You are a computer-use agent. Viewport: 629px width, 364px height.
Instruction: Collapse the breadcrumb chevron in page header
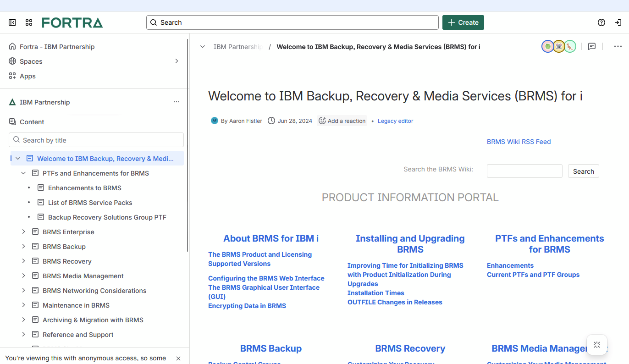(x=203, y=46)
